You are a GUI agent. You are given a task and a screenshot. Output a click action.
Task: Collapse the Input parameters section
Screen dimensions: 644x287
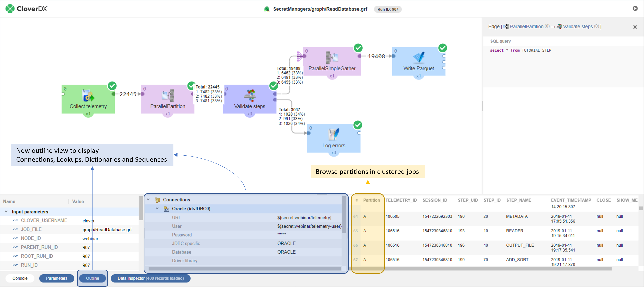(x=6, y=212)
